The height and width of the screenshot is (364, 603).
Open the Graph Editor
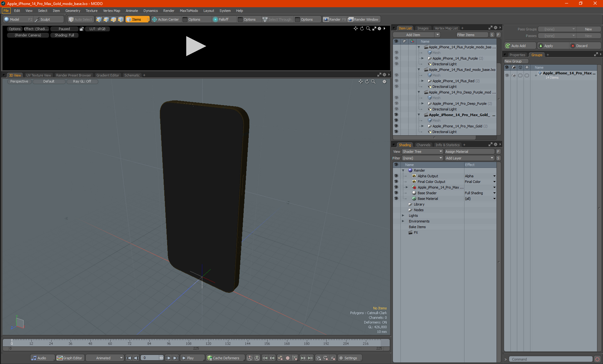69,358
